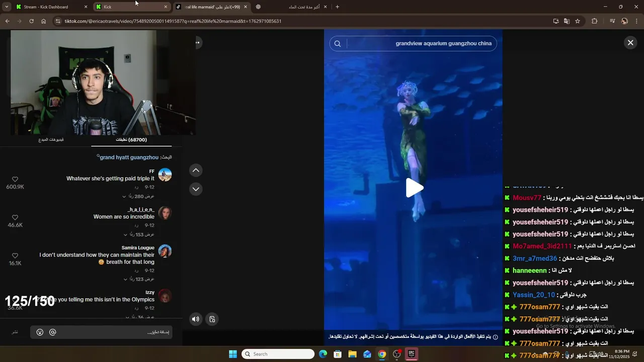Toggle the auto-scroll icon beside the speaker
Viewport: 644px width, 362px height.
212,319
